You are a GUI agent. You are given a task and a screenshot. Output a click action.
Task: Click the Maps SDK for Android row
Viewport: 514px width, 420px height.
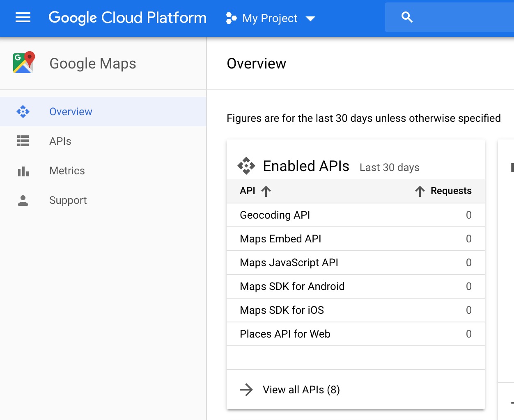tap(292, 286)
